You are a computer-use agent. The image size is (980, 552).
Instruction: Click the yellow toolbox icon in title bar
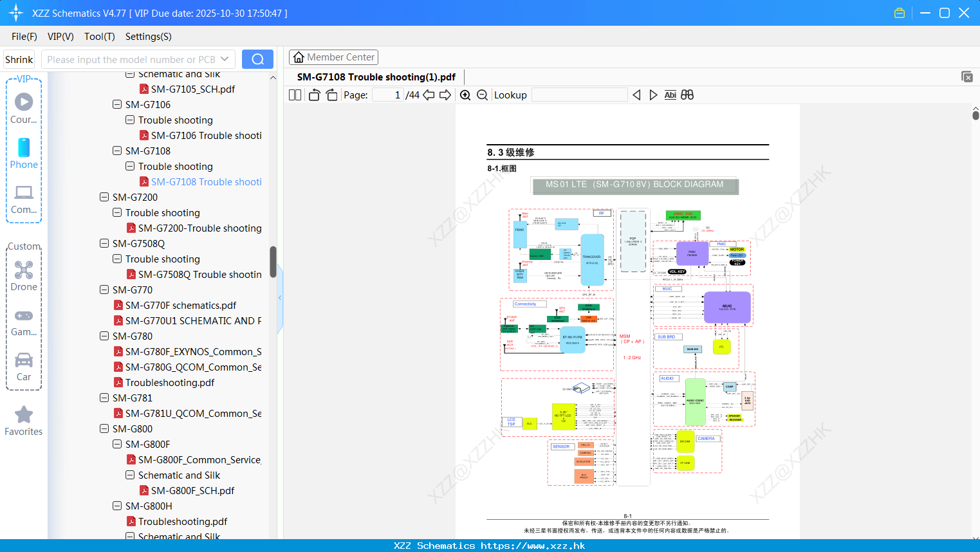click(900, 13)
